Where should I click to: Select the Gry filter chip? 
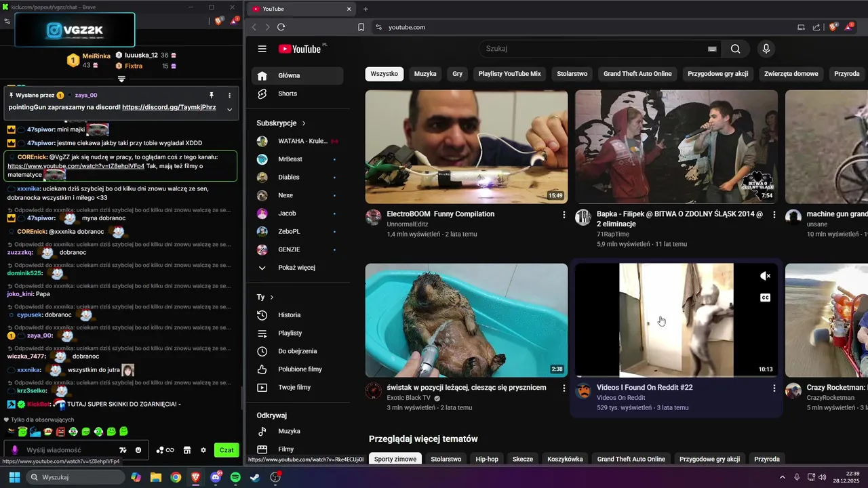pyautogui.click(x=458, y=74)
